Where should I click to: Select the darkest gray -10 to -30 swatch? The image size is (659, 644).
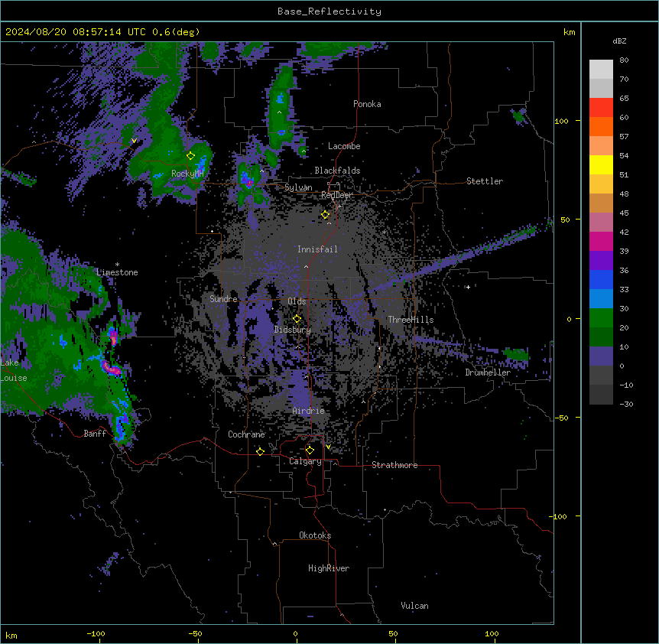tap(601, 395)
